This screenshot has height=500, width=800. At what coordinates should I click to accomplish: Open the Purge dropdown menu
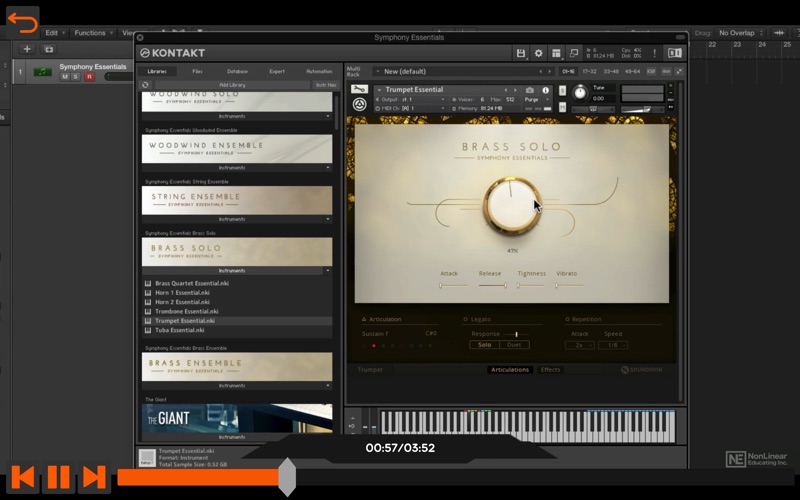point(537,99)
